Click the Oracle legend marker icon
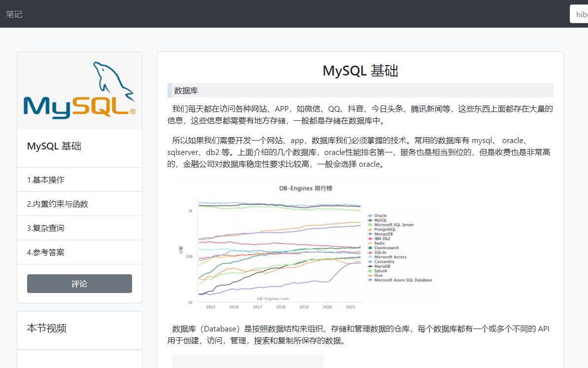The width and height of the screenshot is (588, 368). (370, 216)
